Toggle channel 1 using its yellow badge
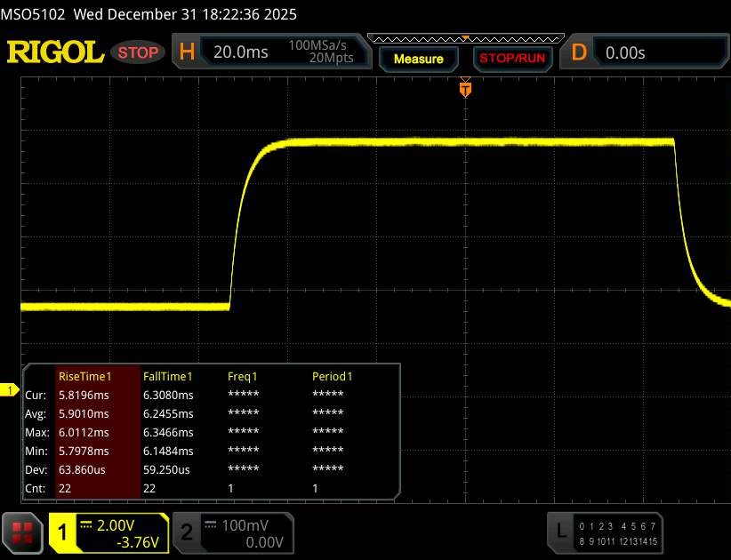731x560 pixels. click(64, 532)
